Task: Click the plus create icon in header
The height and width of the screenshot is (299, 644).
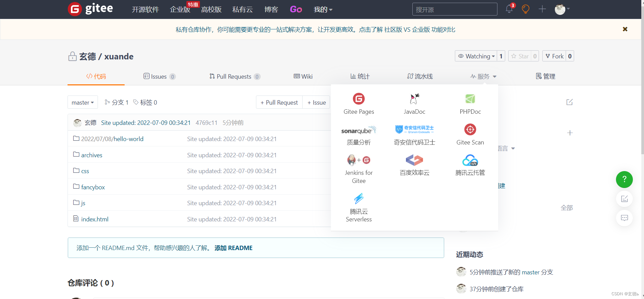Action: click(x=542, y=9)
